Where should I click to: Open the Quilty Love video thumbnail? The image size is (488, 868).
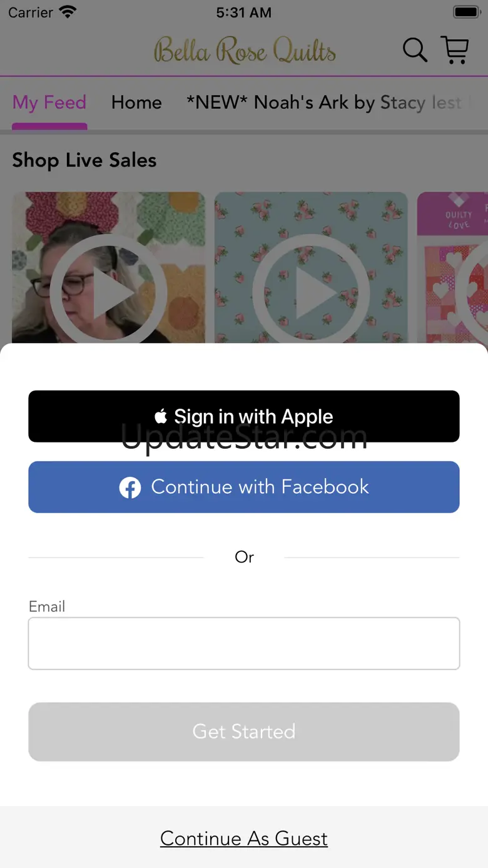tap(452, 268)
